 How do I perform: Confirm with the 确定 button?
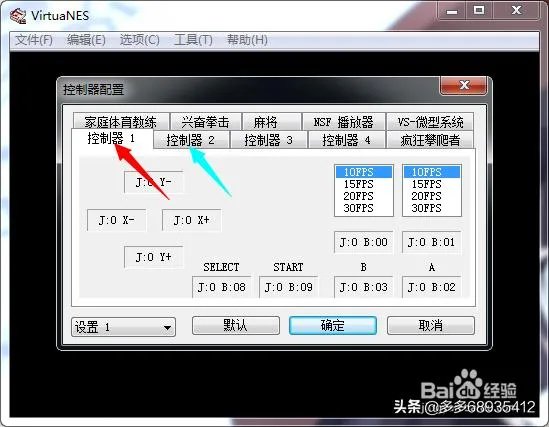click(x=333, y=326)
